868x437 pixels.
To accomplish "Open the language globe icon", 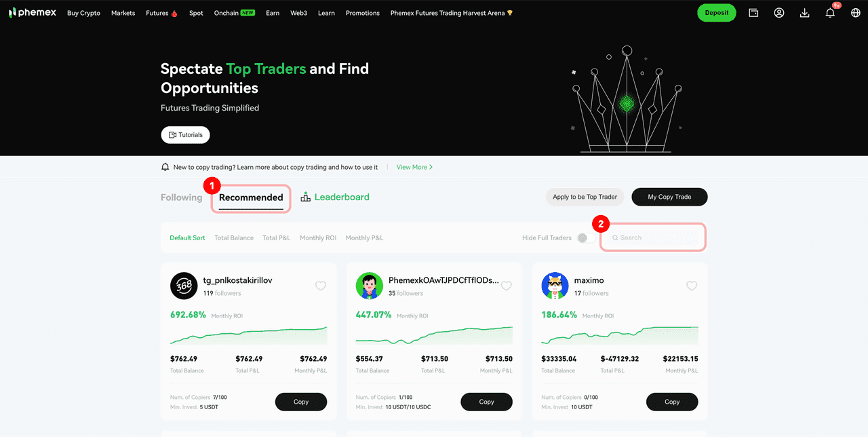I will (856, 13).
